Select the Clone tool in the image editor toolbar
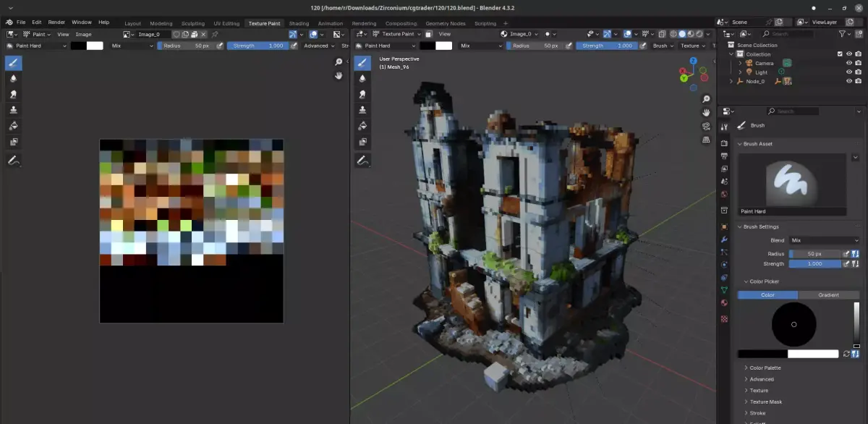This screenshot has width=868, height=424. click(13, 110)
